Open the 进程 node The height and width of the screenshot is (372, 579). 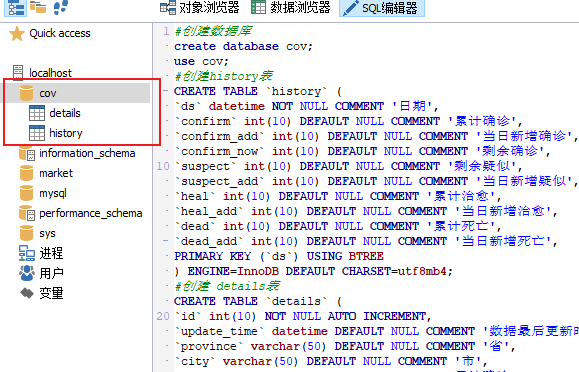pyautogui.click(x=51, y=253)
